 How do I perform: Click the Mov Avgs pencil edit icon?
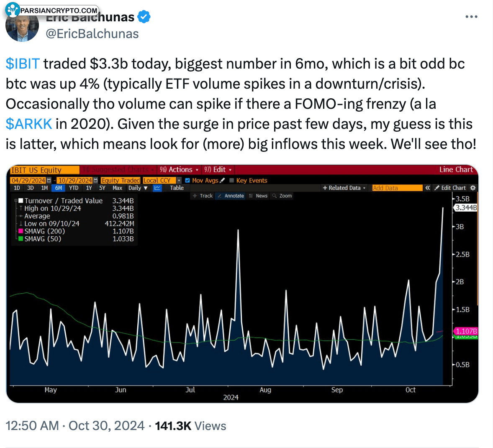point(222,180)
